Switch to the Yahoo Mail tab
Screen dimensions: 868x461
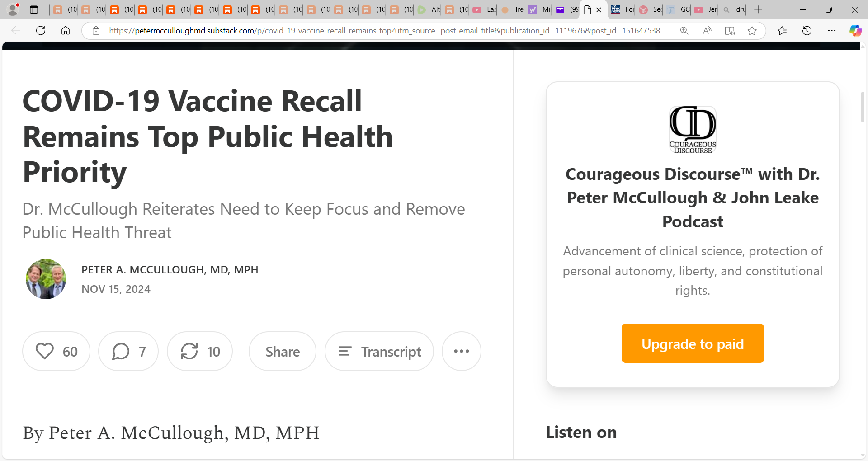point(539,9)
